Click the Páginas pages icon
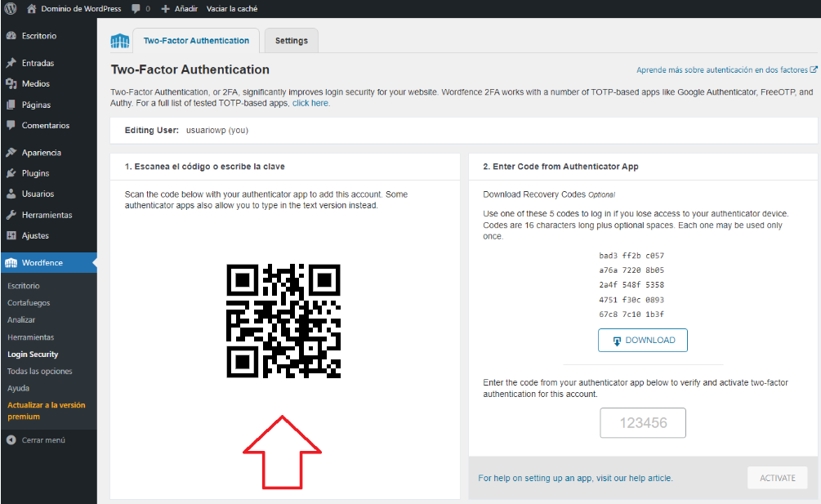Image resolution: width=821 pixels, height=504 pixels. pos(11,105)
